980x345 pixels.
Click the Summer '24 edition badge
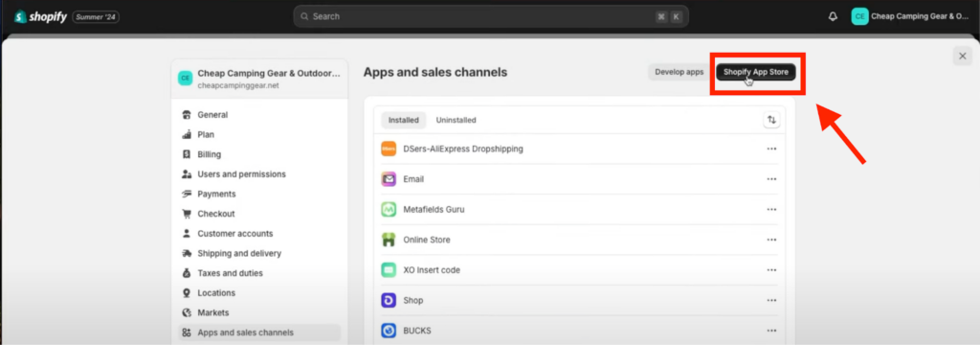pyautogui.click(x=96, y=17)
